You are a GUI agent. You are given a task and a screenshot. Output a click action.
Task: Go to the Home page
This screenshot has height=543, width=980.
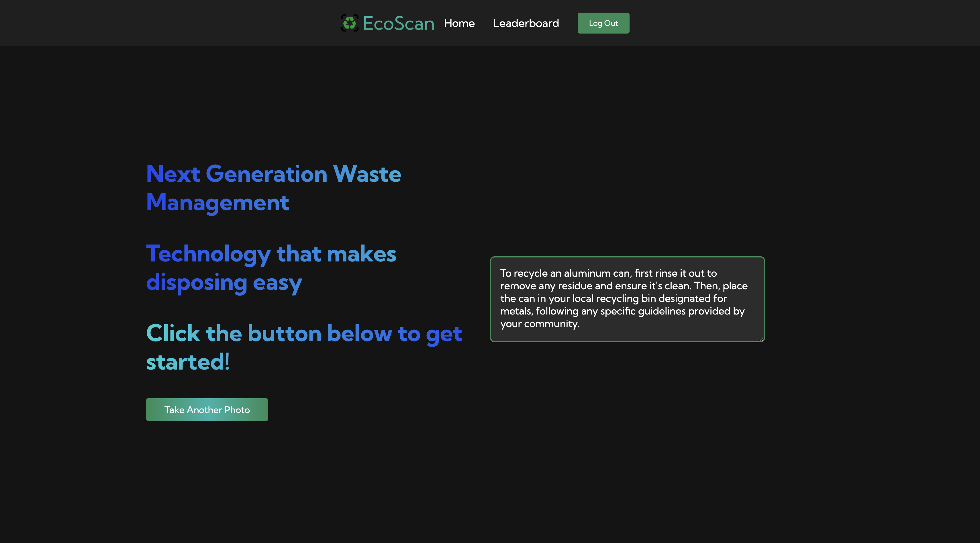(459, 23)
